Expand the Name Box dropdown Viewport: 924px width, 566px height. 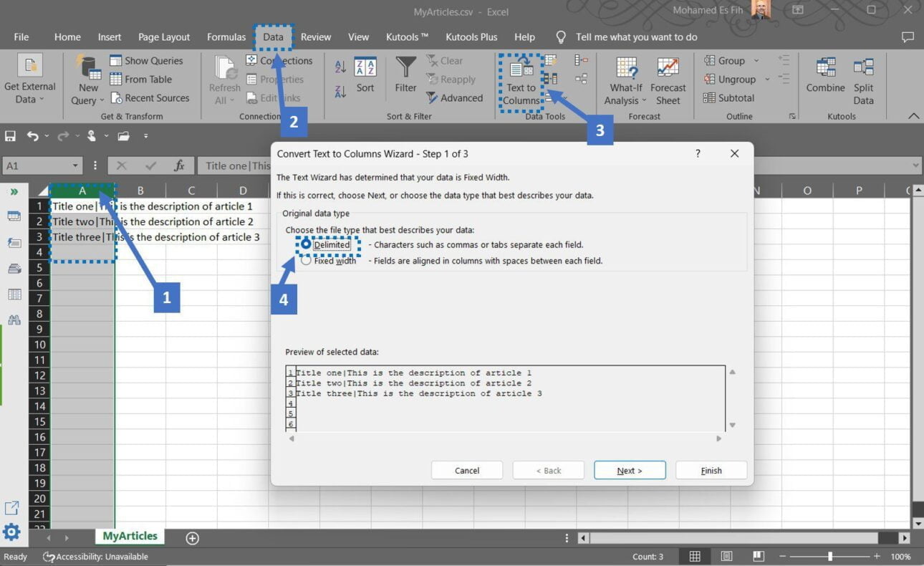[74, 166]
